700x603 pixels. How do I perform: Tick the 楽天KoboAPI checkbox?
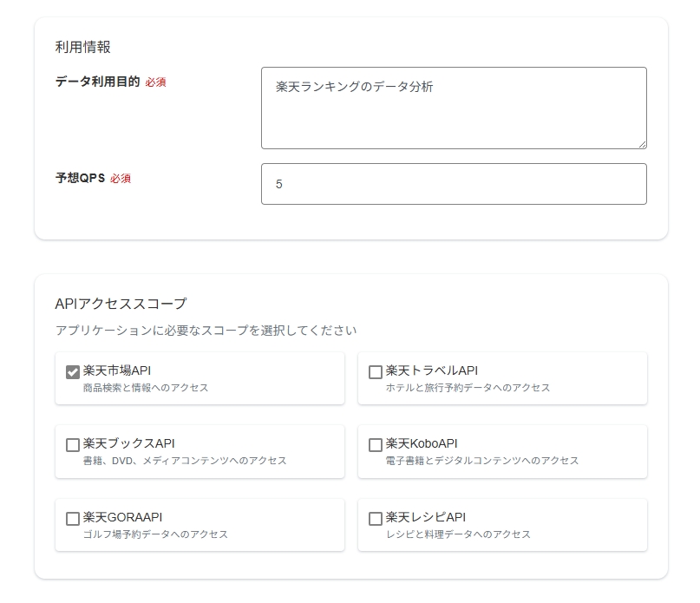point(376,444)
